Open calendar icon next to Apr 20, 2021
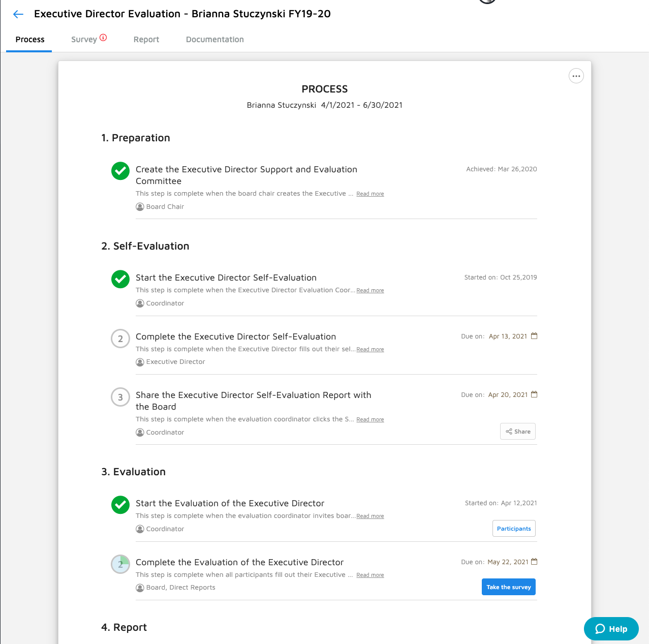The width and height of the screenshot is (649, 644). pos(534,394)
